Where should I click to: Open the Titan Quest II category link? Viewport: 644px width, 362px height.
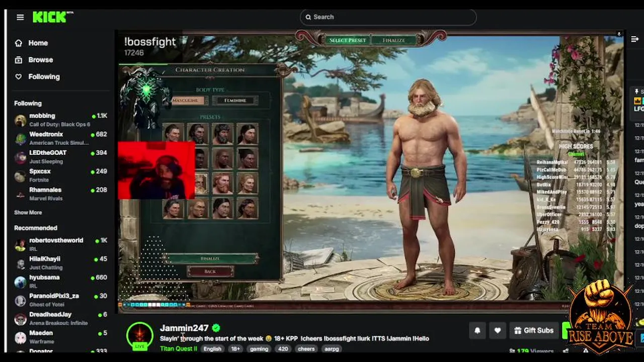179,349
